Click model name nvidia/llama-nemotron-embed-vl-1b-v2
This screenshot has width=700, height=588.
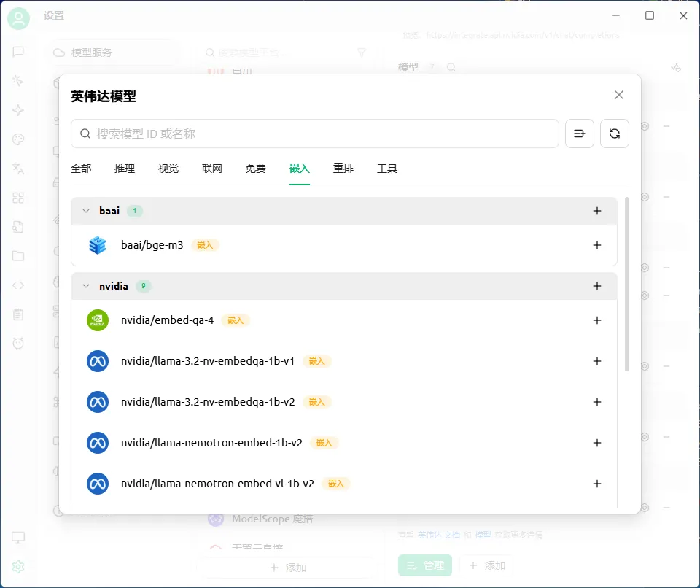(217, 484)
